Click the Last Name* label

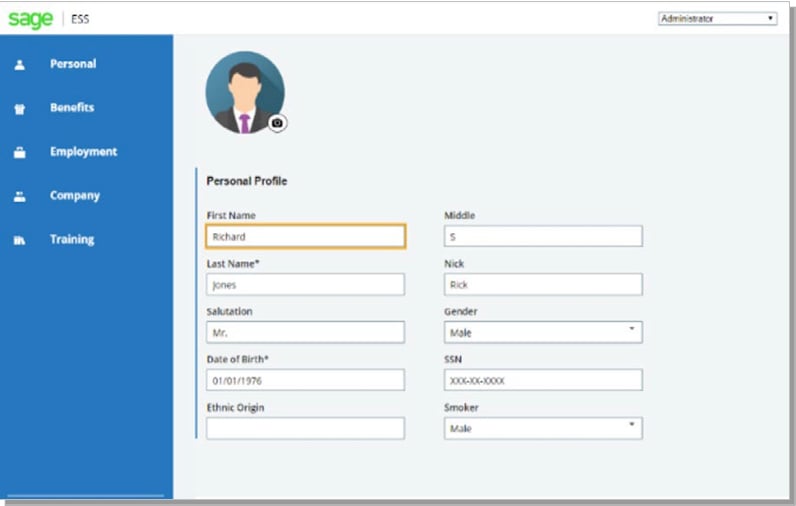(233, 264)
